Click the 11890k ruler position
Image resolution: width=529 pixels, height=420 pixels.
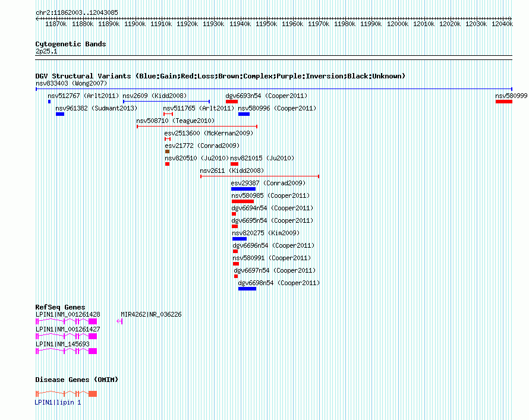tap(109, 24)
